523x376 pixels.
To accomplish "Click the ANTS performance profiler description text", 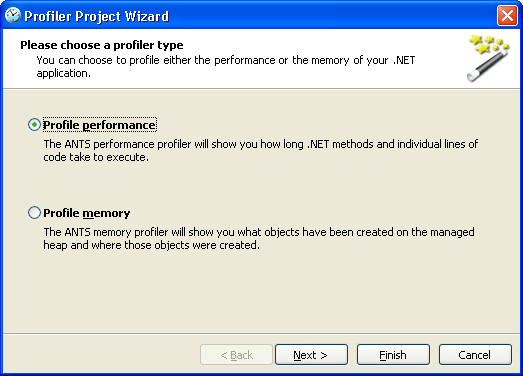I will click(x=261, y=150).
